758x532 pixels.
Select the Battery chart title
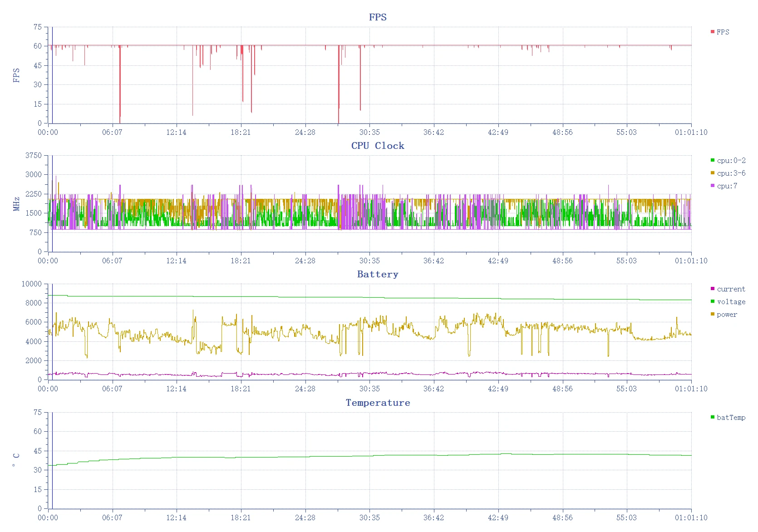click(x=378, y=274)
